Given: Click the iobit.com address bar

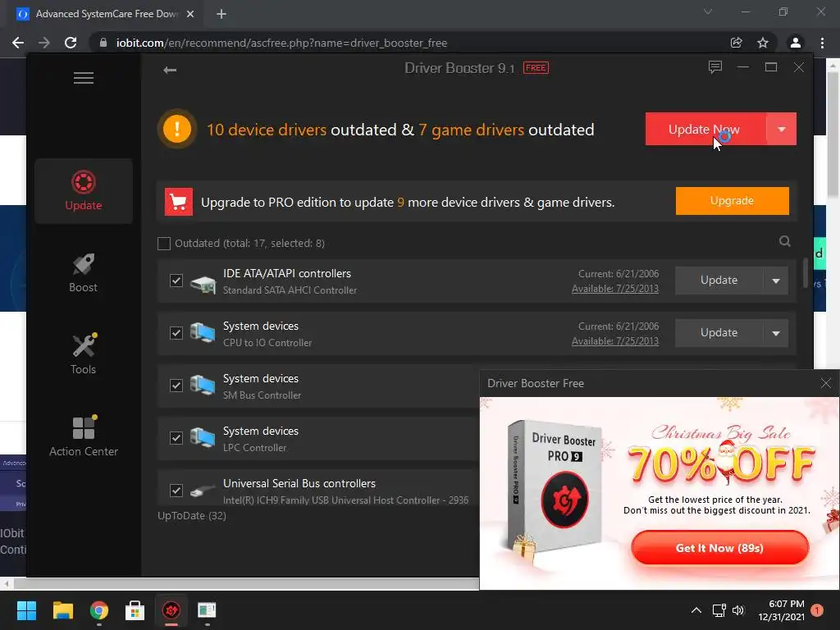Looking at the screenshot, I should click(407, 43).
